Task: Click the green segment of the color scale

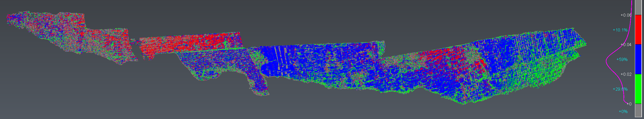Action: tap(638, 89)
